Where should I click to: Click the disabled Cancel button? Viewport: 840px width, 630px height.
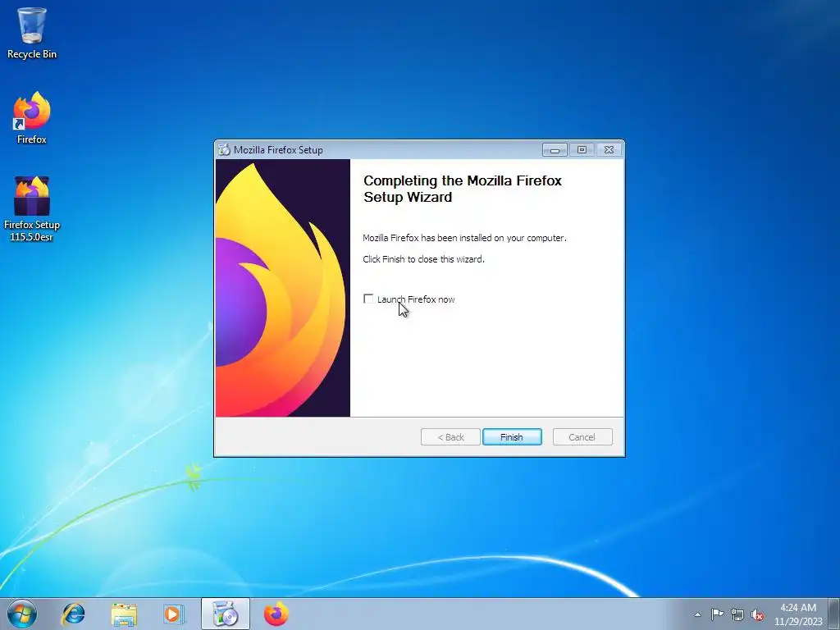(582, 437)
